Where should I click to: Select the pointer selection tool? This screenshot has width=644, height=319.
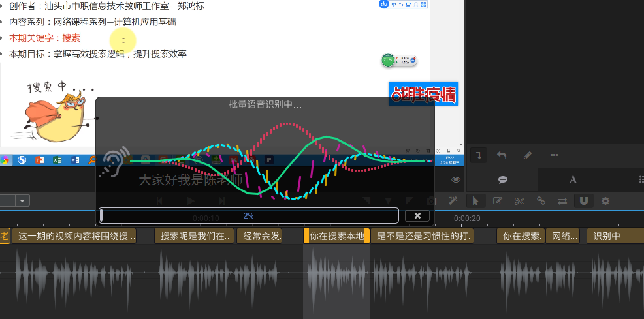475,201
